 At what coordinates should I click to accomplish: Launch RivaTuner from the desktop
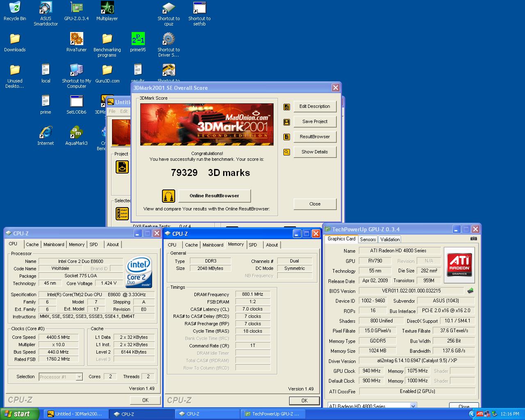[x=76, y=42]
